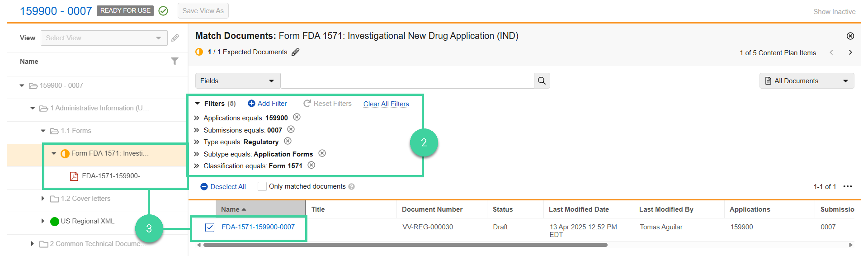The width and height of the screenshot is (868, 256).
Task: Select the 1.2 Cover letters folder
Action: pos(85,199)
